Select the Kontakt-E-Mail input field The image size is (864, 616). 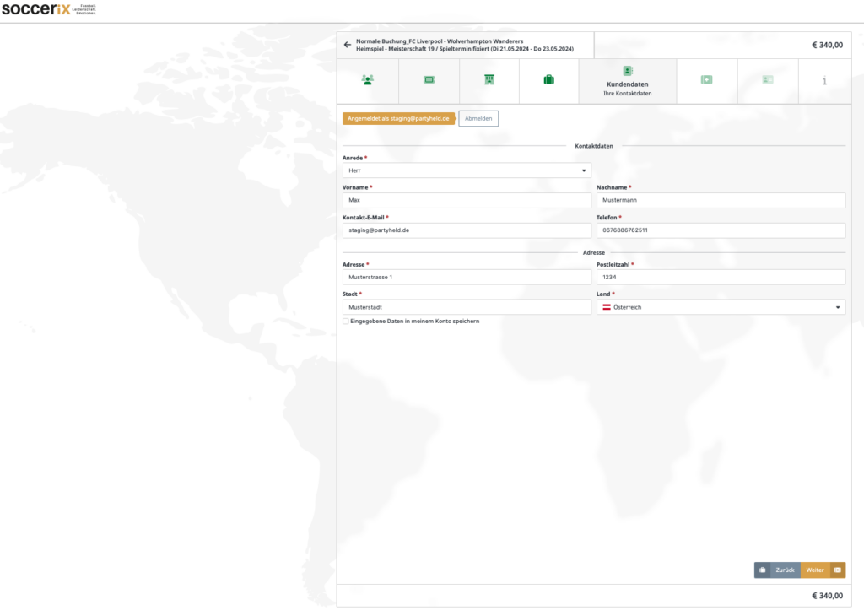467,230
